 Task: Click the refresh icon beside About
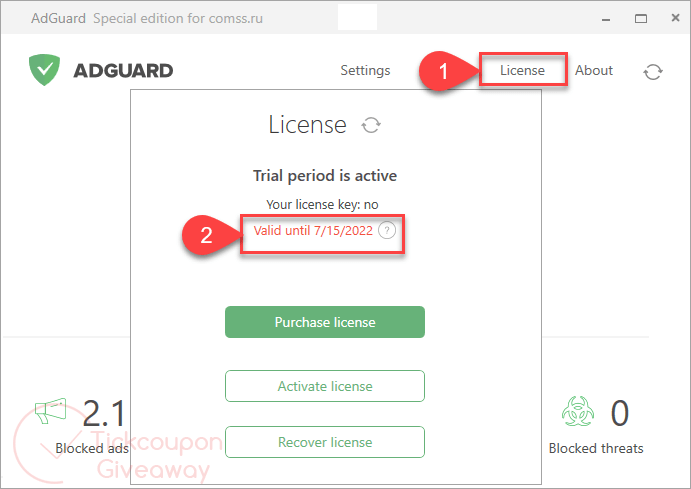coord(653,71)
